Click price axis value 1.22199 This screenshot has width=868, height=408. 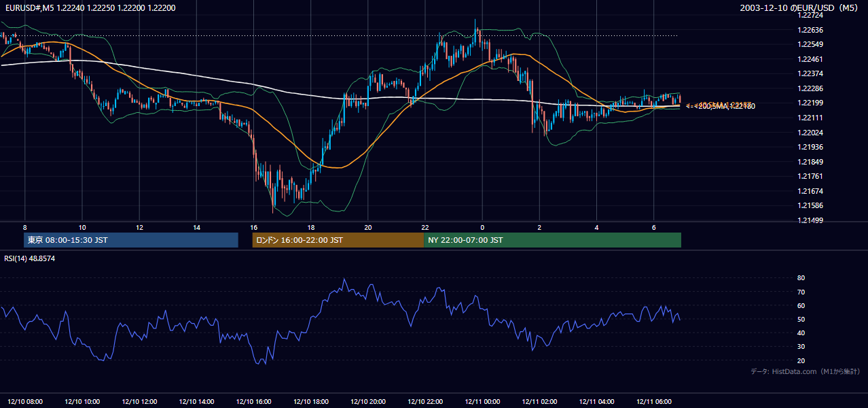(x=812, y=103)
